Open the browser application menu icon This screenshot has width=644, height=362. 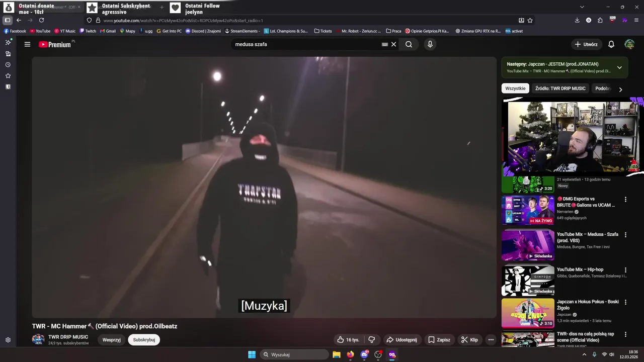click(636, 20)
